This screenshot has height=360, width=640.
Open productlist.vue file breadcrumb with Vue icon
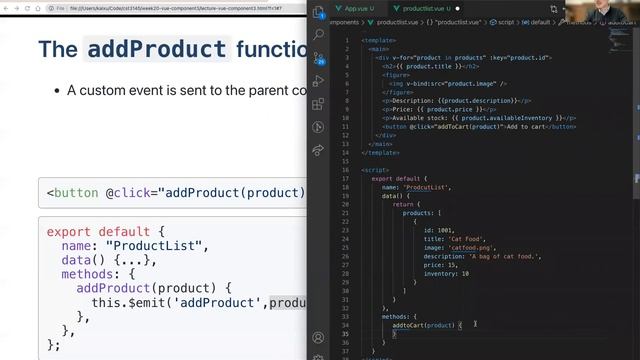point(393,22)
